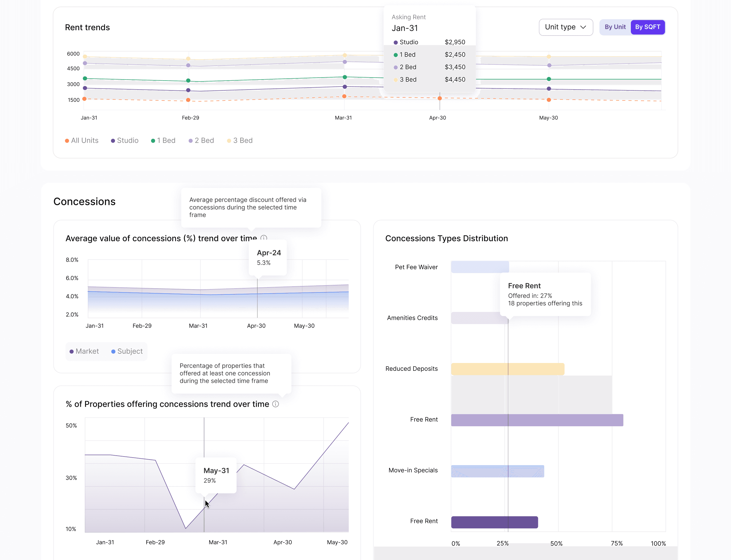Toggle 1 Bed in the chart legend
This screenshot has width=731, height=560.
(x=163, y=140)
